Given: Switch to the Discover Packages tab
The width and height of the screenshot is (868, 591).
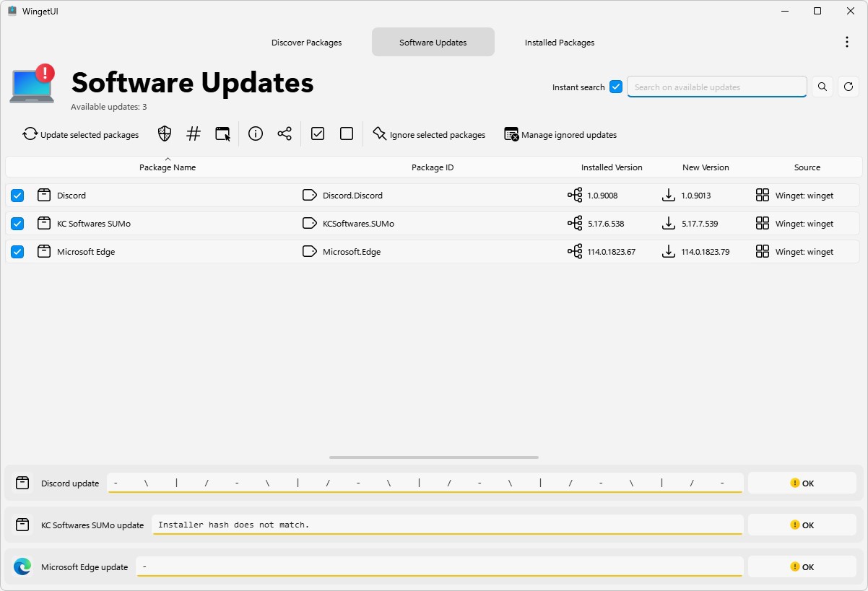Looking at the screenshot, I should [306, 43].
